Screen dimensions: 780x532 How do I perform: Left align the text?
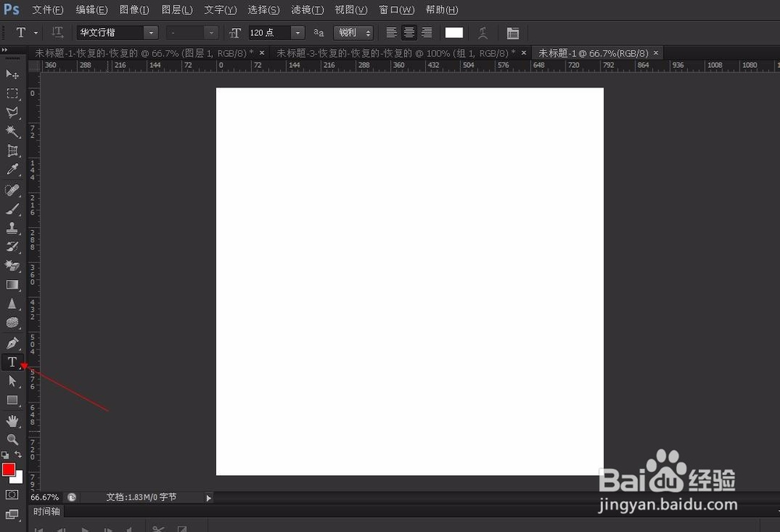pyautogui.click(x=392, y=33)
